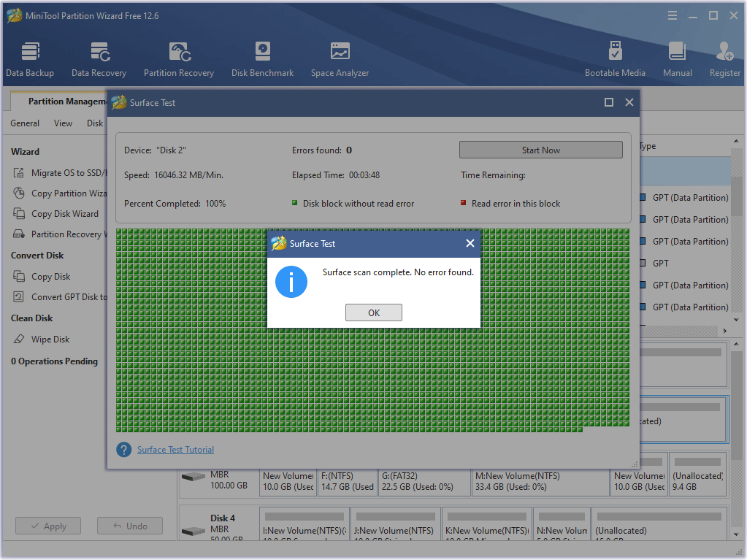Screen dimensions: 747x560
Task: Click the Copy Disk Wizard icon
Action: [x=18, y=214]
